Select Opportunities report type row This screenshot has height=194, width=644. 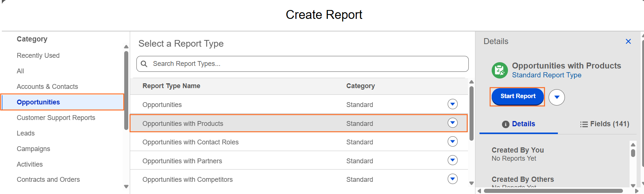pyautogui.click(x=299, y=104)
